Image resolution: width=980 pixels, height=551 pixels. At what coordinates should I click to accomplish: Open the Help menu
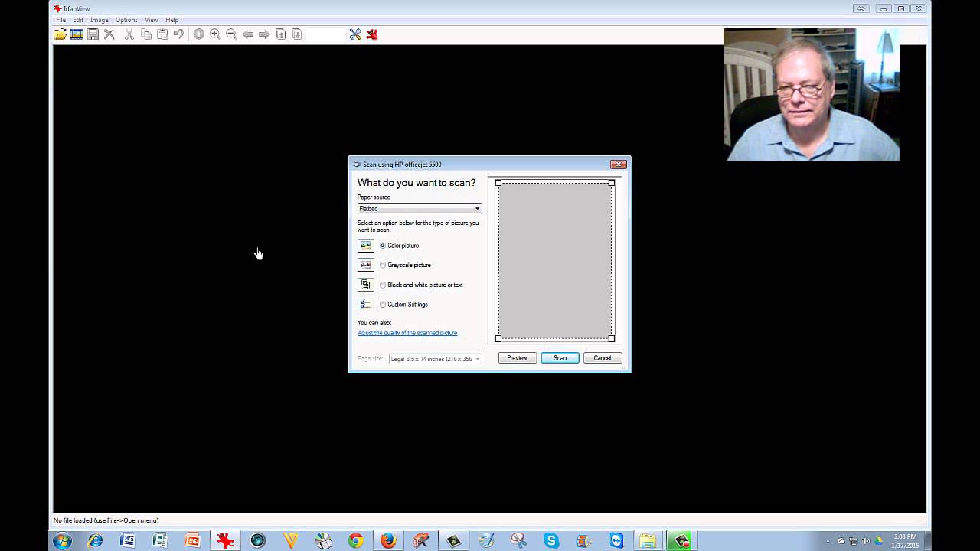coord(172,20)
